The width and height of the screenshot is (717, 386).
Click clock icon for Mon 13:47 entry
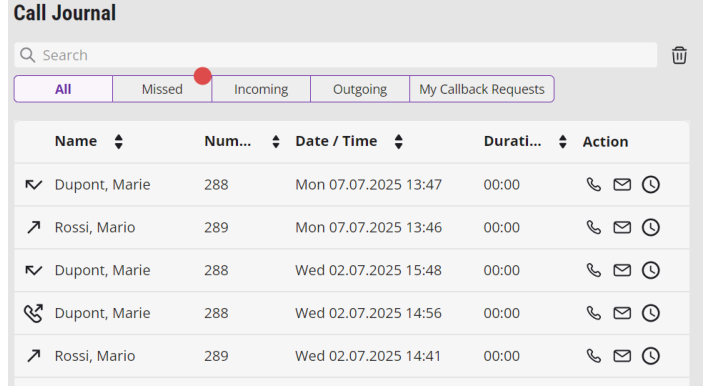tap(651, 185)
